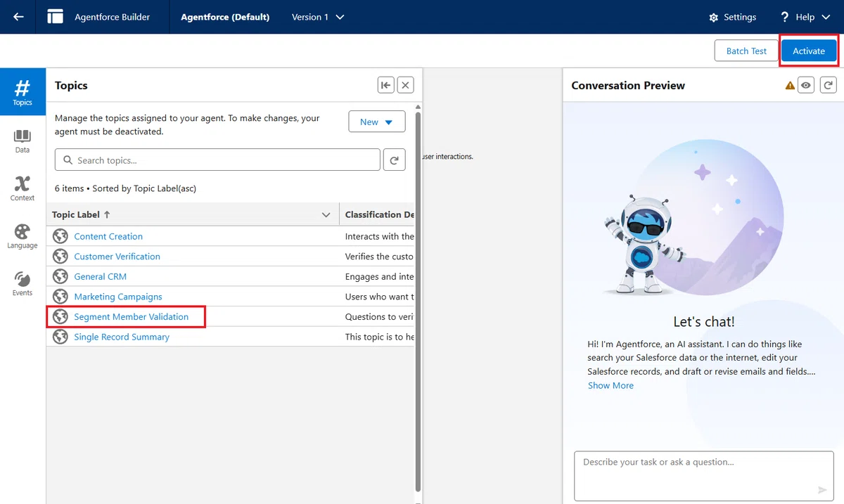Open the Data sidebar tab
Image resolution: width=844 pixels, height=504 pixels.
tap(23, 141)
